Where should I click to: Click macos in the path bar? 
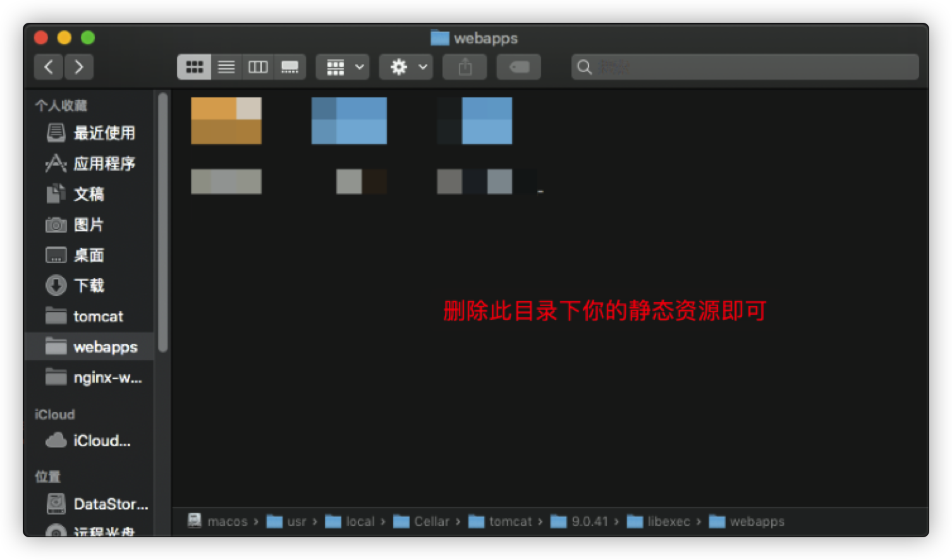coord(218,521)
